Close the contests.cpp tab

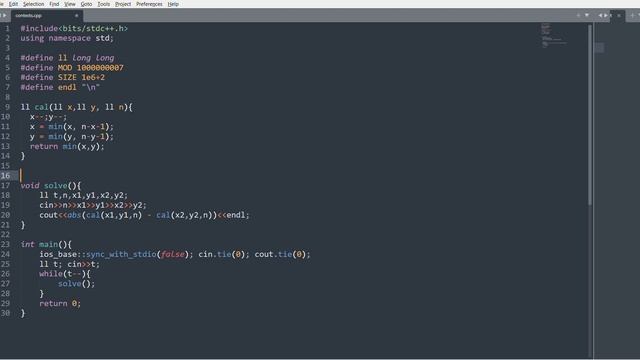[x=76, y=16]
